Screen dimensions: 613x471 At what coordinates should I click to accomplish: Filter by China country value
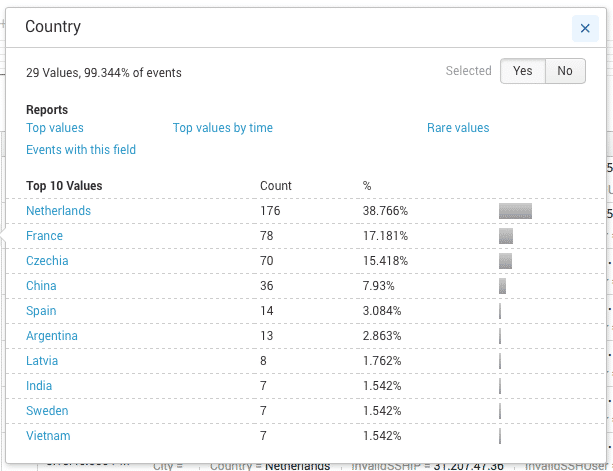point(41,286)
